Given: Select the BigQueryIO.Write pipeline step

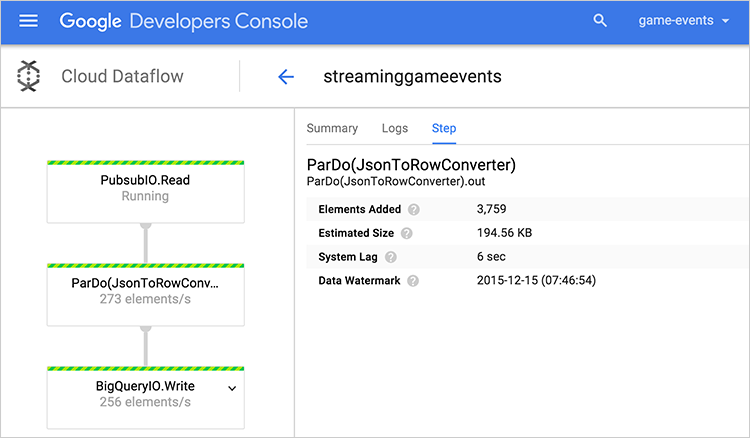Looking at the screenshot, I should click(145, 397).
